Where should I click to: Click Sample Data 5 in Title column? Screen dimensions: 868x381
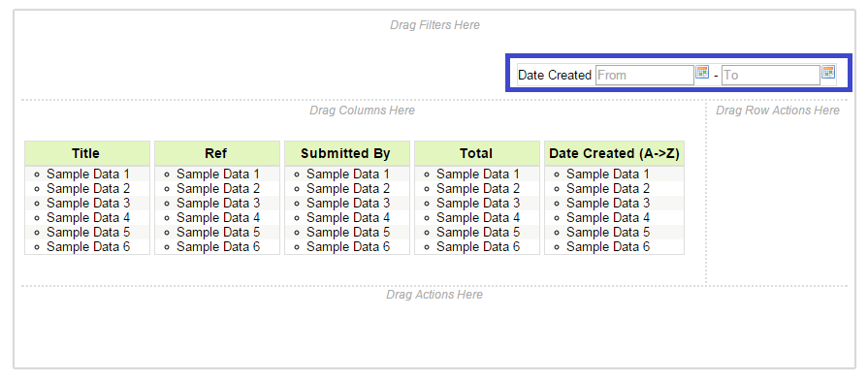pyautogui.click(x=87, y=233)
